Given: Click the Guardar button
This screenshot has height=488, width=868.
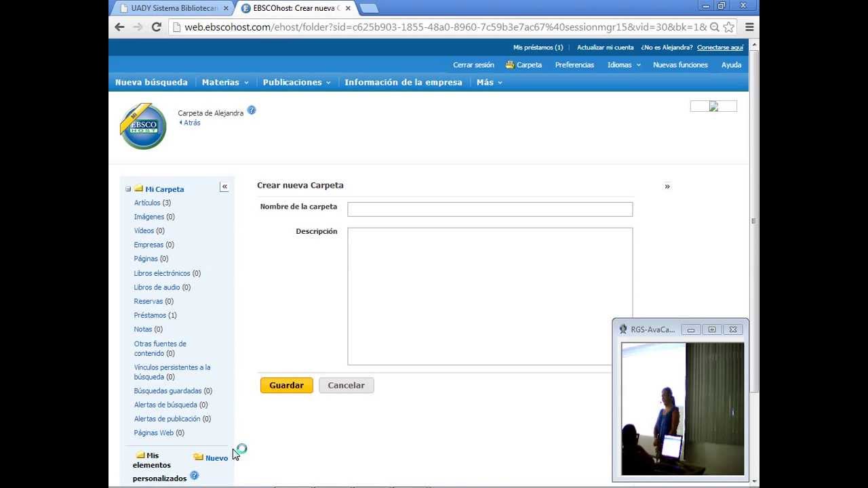Looking at the screenshot, I should coord(287,385).
